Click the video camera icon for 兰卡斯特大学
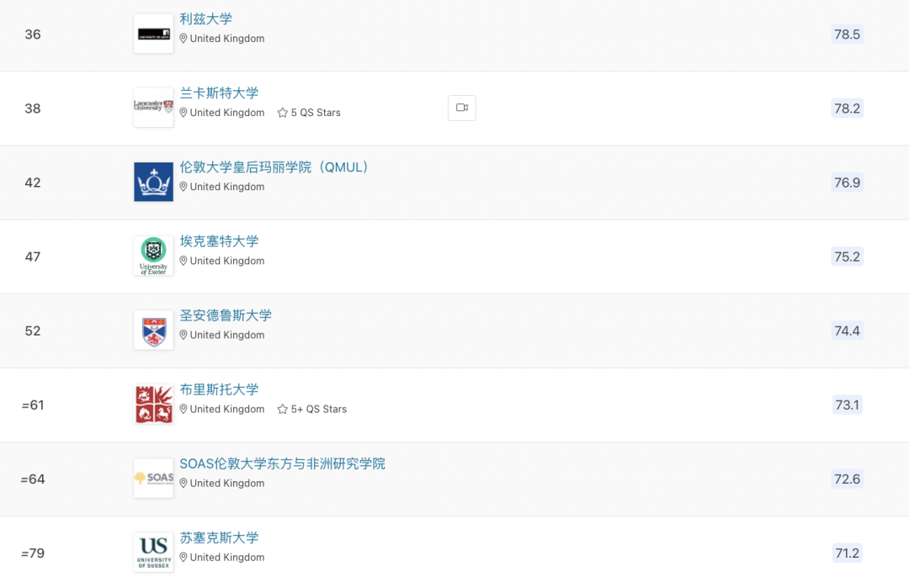 click(462, 108)
